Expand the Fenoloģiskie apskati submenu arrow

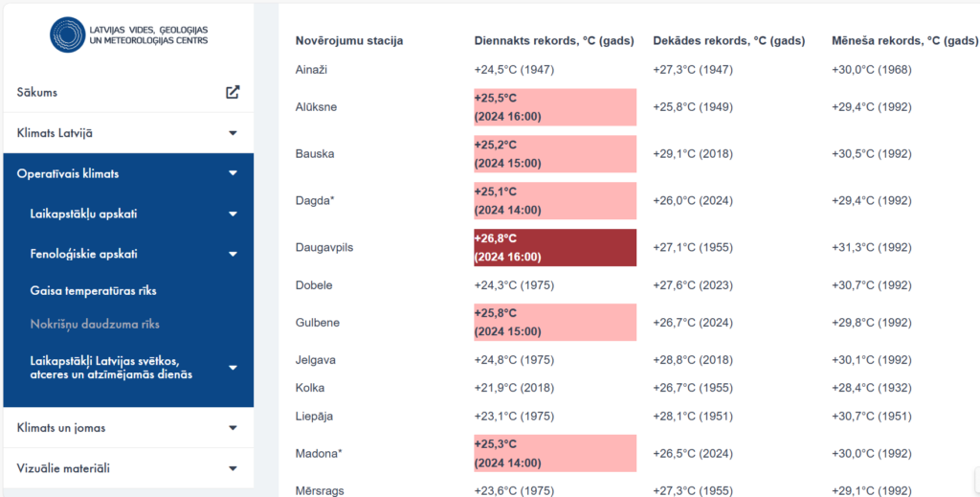click(x=233, y=255)
